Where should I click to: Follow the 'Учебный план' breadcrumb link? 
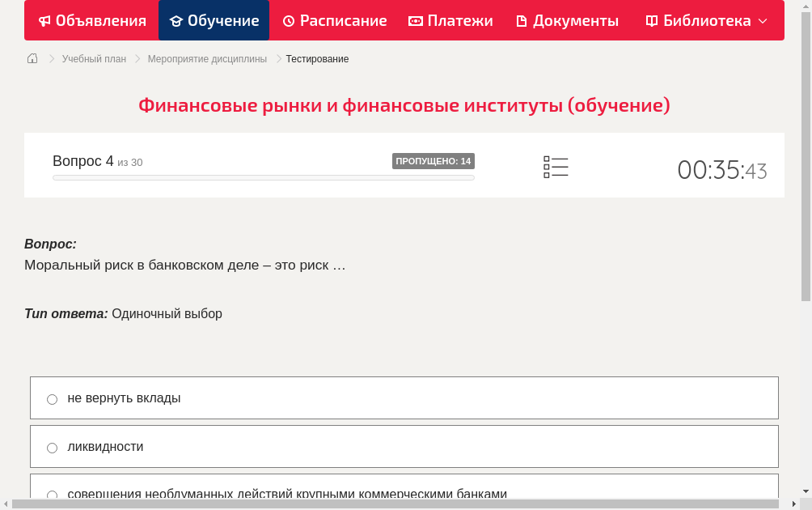coord(94,59)
